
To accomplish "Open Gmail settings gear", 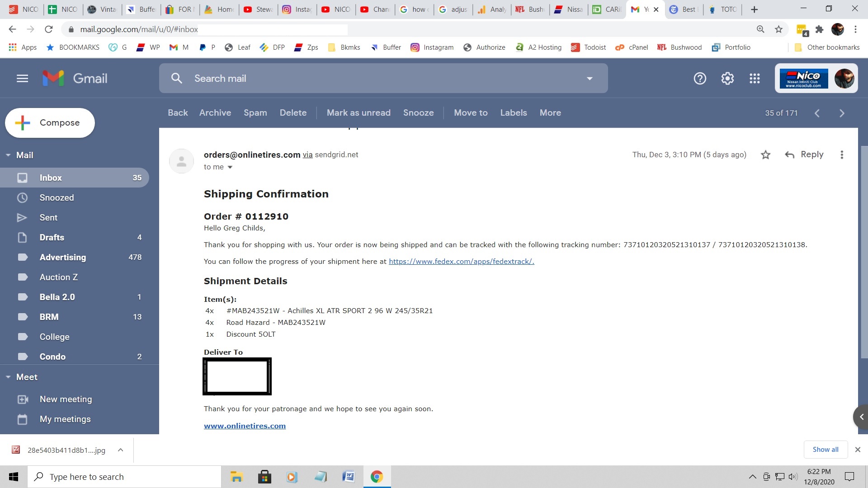I will [727, 79].
